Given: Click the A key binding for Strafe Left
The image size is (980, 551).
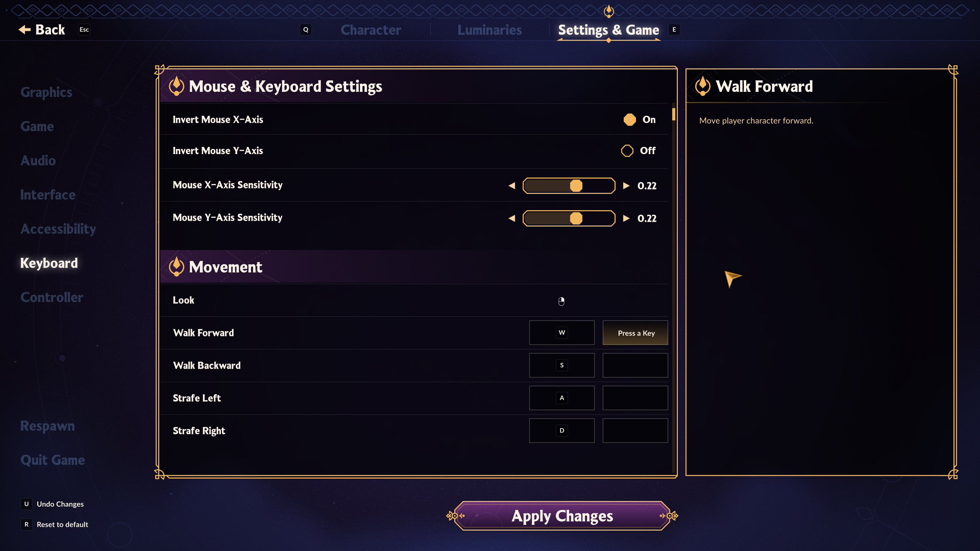Looking at the screenshot, I should click(x=561, y=398).
